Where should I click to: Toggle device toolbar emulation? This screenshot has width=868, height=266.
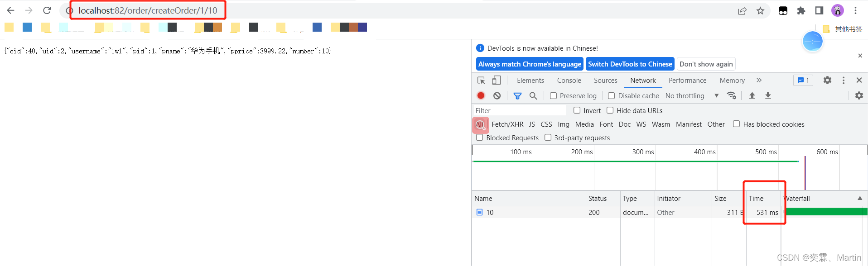coord(497,80)
